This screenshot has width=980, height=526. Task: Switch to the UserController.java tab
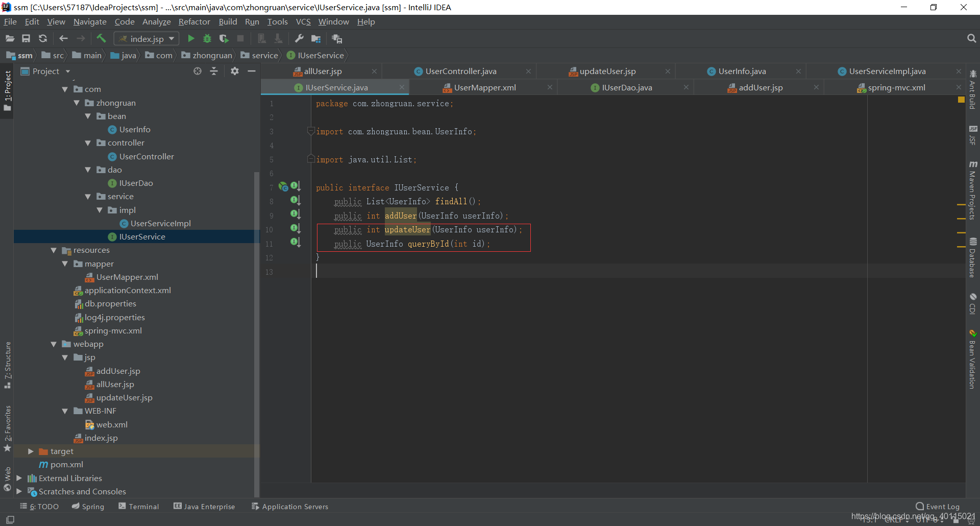(x=461, y=71)
